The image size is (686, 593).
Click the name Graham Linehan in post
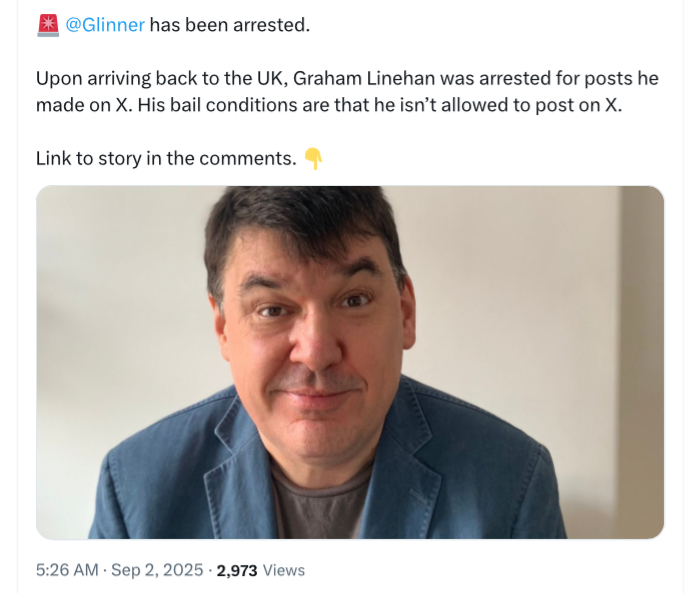(x=364, y=79)
